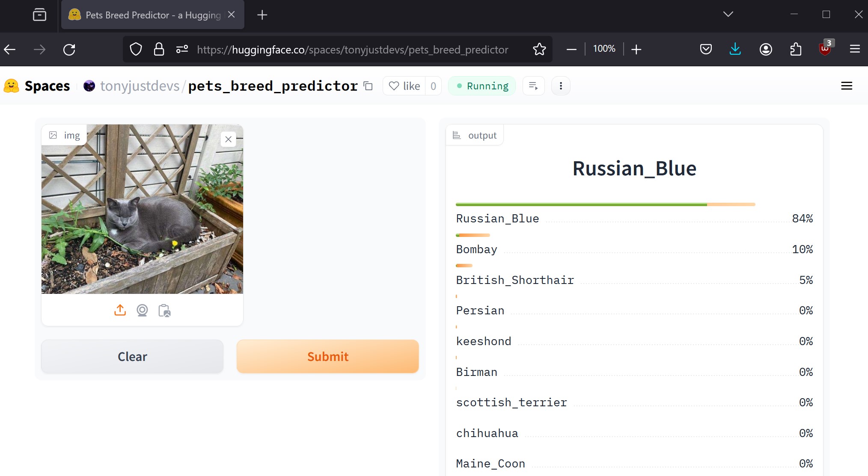Select the chihuahua result label

click(x=487, y=433)
